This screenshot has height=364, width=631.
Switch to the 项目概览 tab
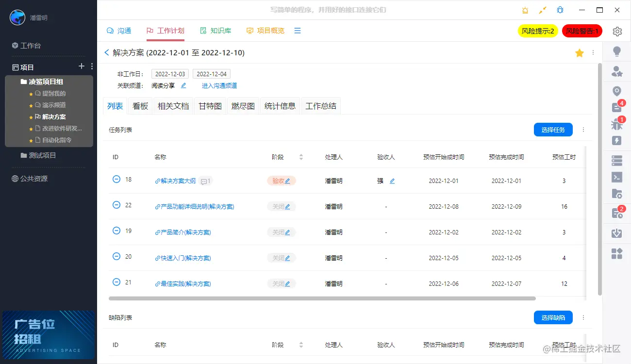[x=265, y=31]
